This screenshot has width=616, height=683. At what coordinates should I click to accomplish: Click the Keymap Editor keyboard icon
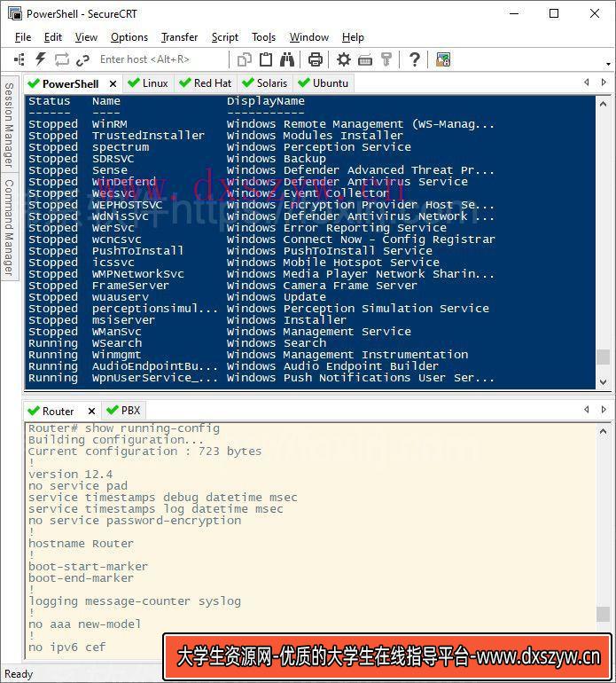(x=365, y=59)
